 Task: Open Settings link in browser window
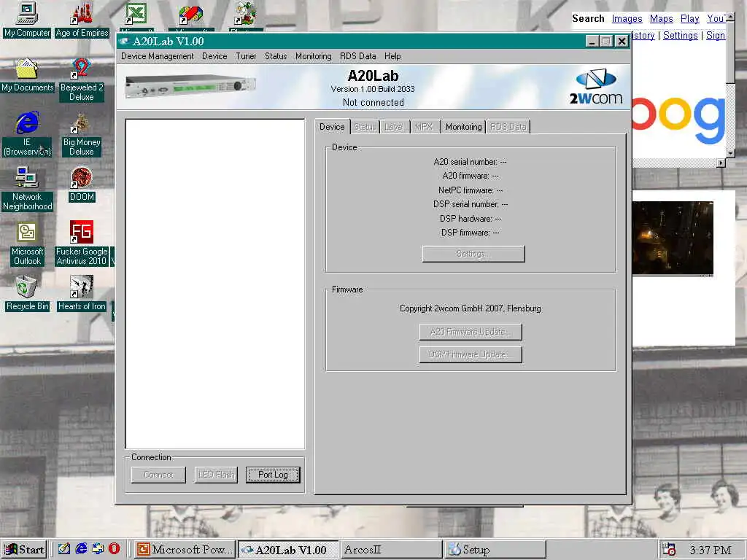[681, 35]
